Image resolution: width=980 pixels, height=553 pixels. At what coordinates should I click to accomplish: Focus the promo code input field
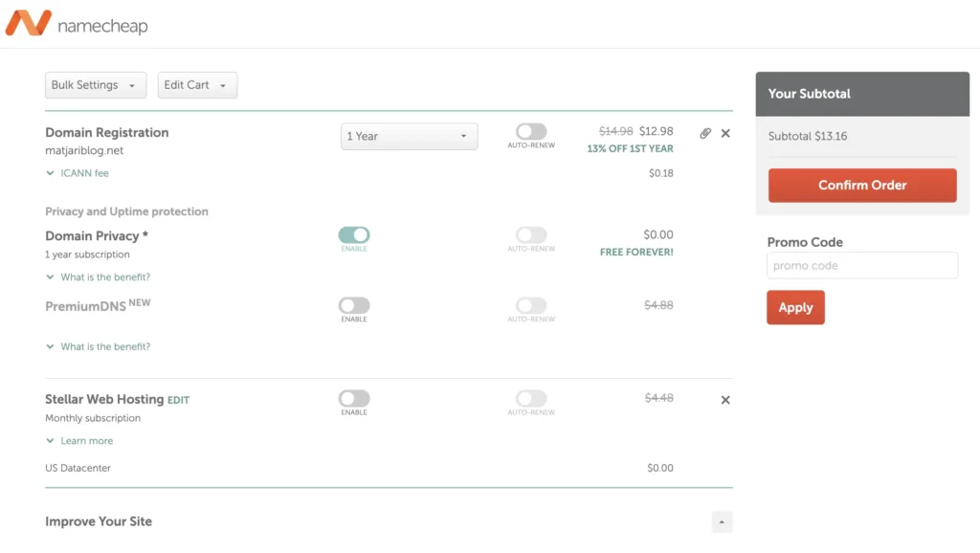[x=862, y=266]
